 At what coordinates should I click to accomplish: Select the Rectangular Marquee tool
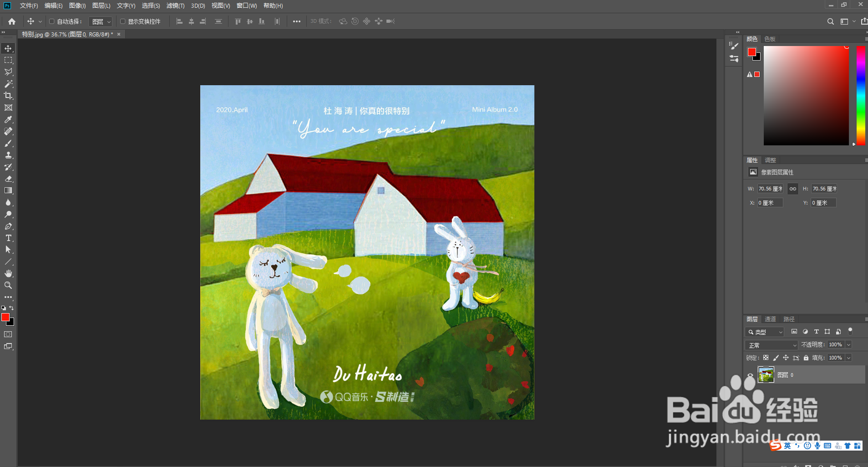coord(8,60)
